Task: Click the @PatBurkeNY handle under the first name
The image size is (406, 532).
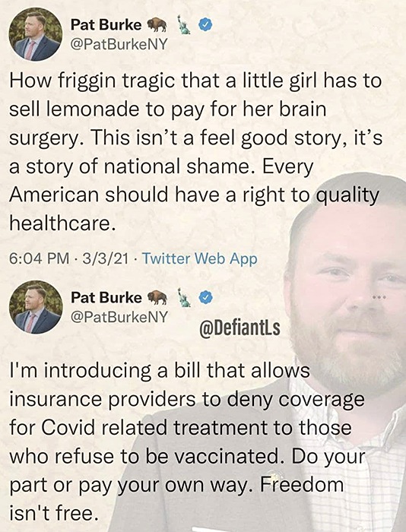Action: (119, 44)
